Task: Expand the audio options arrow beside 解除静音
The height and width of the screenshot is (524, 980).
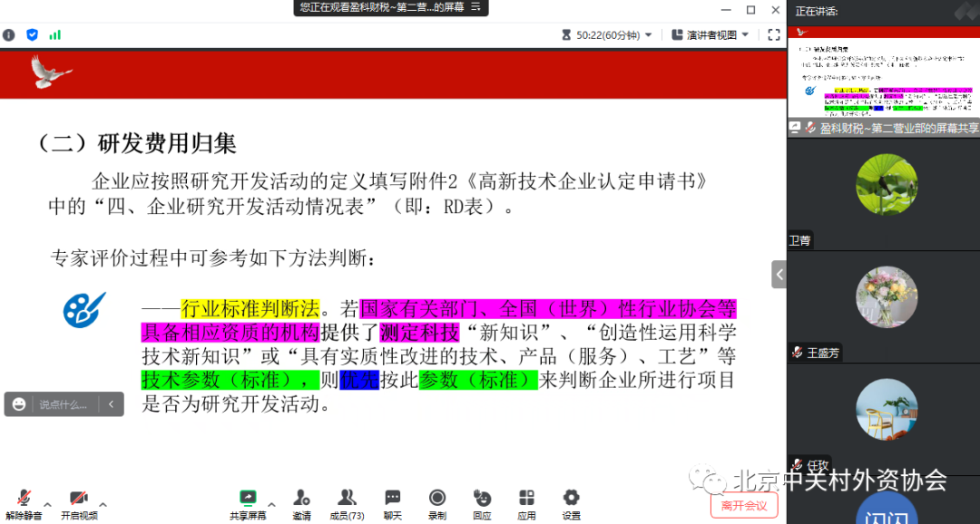Action: pyautogui.click(x=48, y=503)
